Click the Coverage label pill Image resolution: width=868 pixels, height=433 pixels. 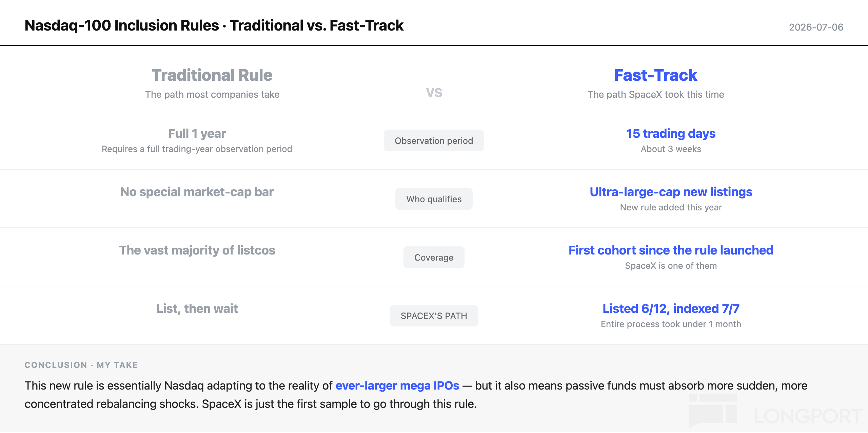pyautogui.click(x=434, y=257)
